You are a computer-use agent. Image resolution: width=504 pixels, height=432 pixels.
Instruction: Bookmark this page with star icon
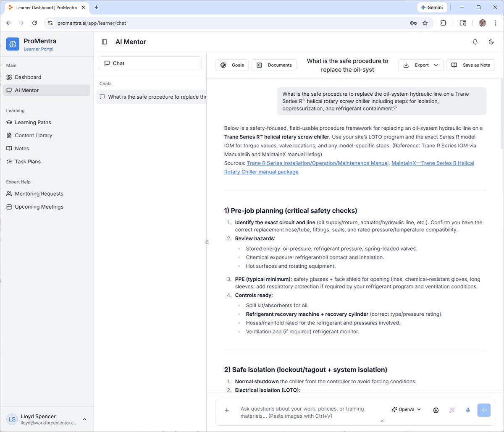pyautogui.click(x=425, y=23)
